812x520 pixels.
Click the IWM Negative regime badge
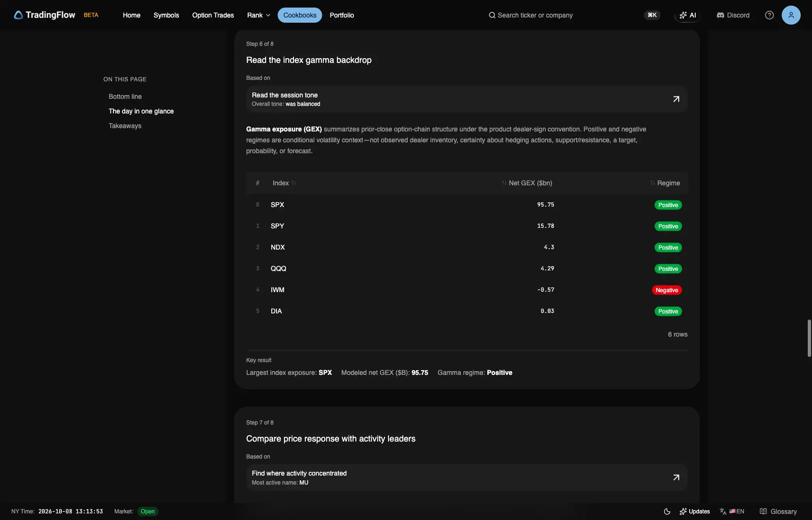[667, 290]
